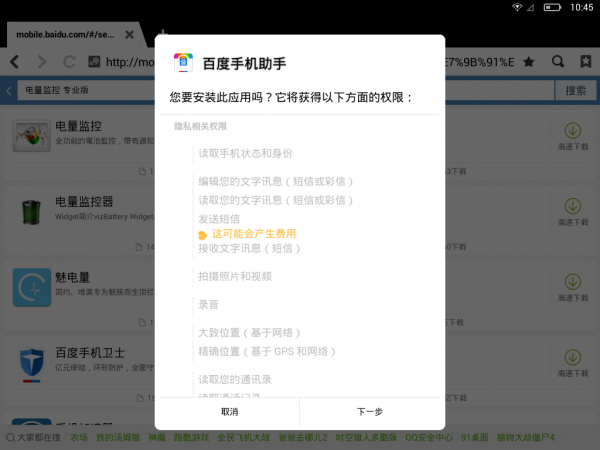Image resolution: width=600 pixels, height=450 pixels.
Task: Close the mobile.baidu.com tab
Action: [129, 35]
